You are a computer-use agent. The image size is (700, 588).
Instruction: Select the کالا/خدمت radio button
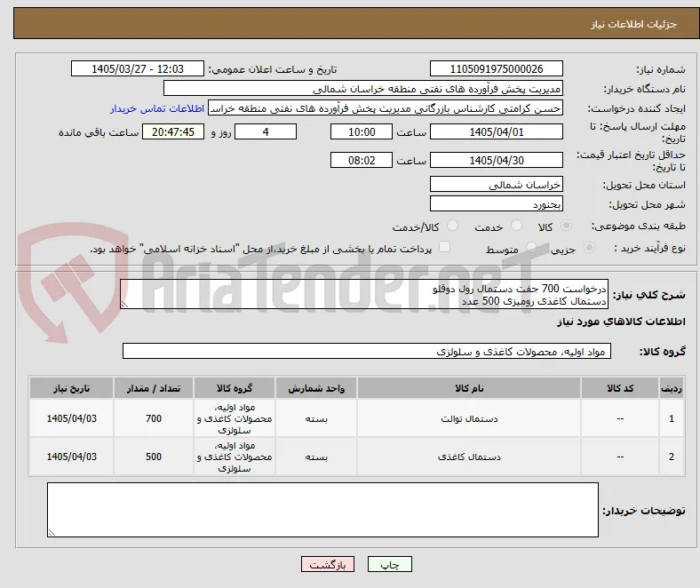(453, 226)
